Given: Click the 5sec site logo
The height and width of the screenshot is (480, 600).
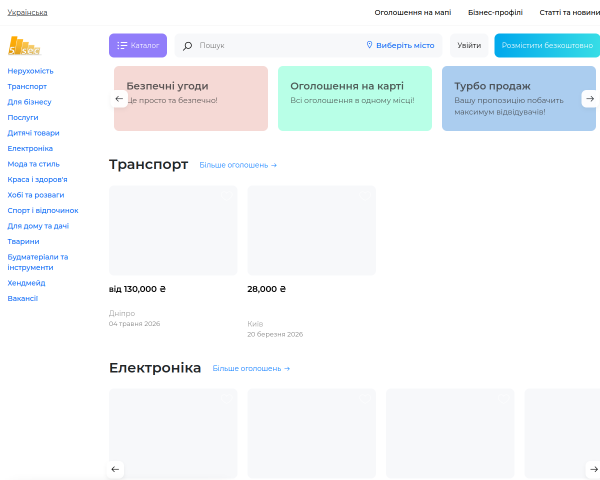Looking at the screenshot, I should [24, 46].
